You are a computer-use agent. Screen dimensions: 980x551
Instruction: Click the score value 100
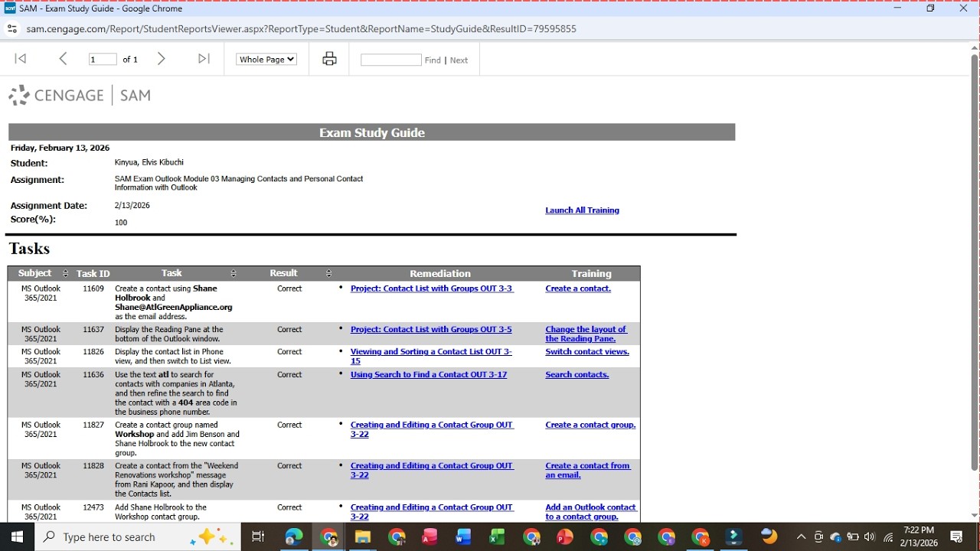point(121,223)
